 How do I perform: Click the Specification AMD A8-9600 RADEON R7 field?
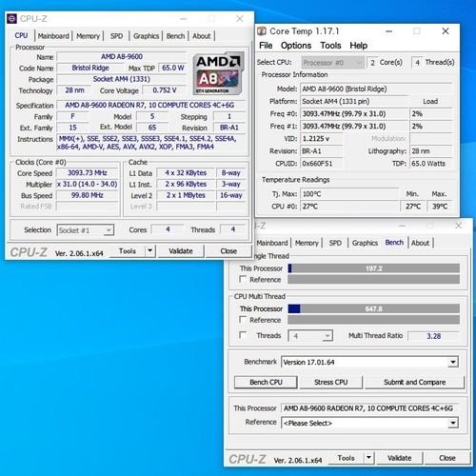coord(150,105)
